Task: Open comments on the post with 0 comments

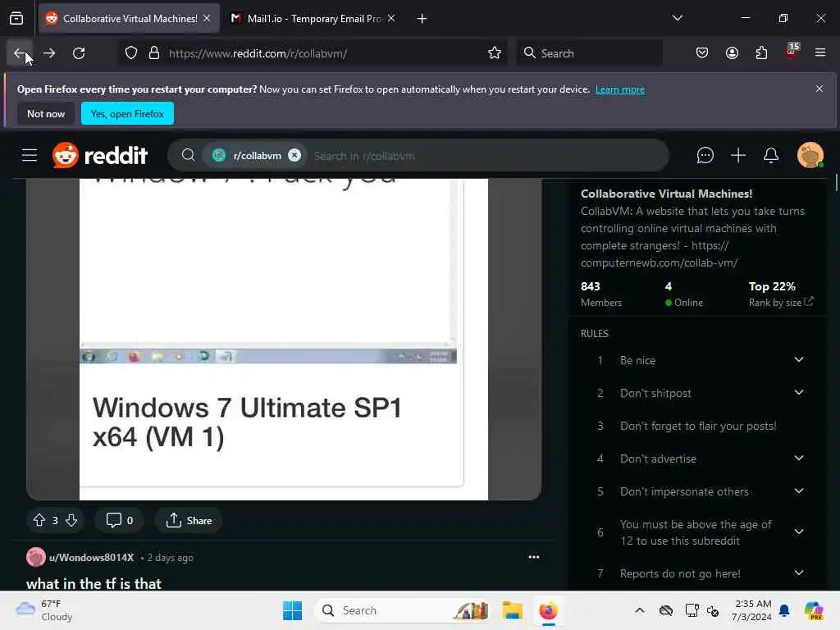Action: pos(120,520)
